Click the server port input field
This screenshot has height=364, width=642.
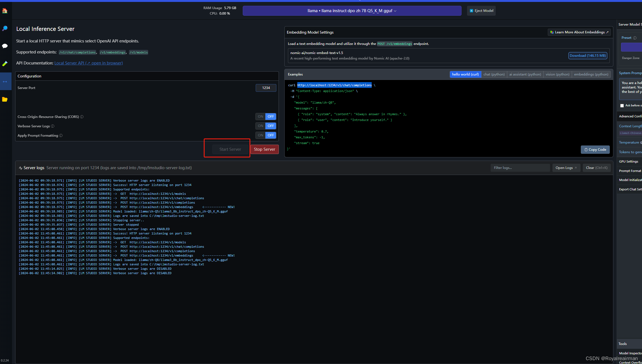click(265, 88)
